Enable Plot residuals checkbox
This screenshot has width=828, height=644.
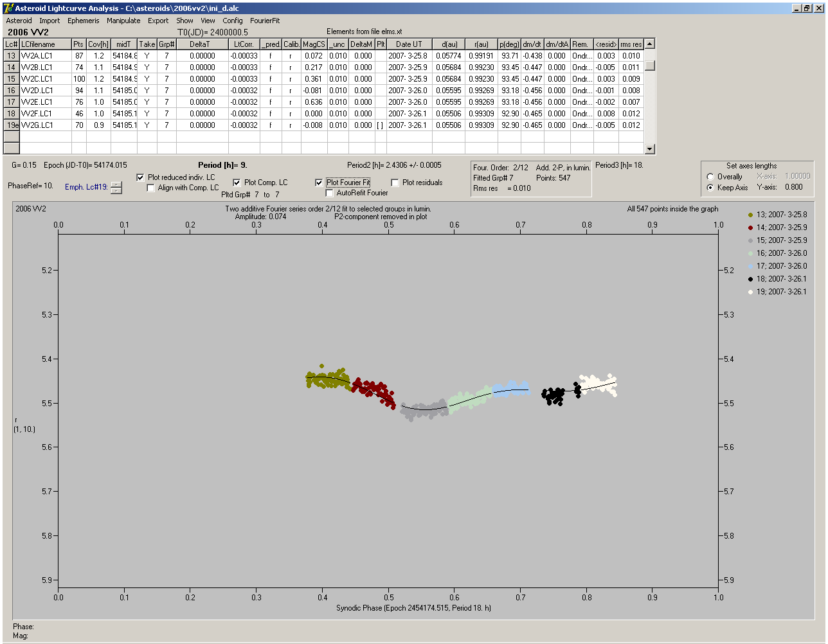click(x=395, y=183)
